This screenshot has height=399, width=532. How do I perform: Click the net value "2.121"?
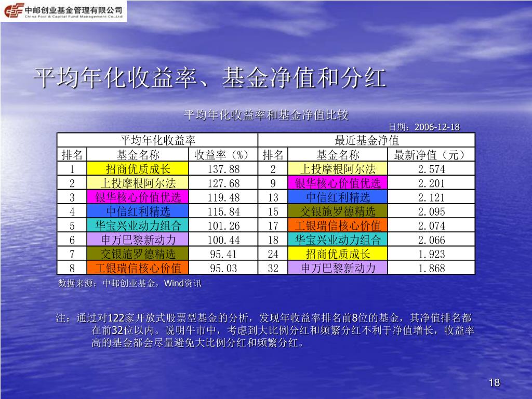(431, 197)
